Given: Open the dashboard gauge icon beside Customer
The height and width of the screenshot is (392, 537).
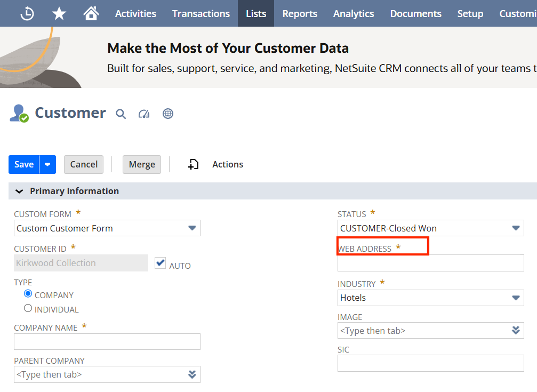Looking at the screenshot, I should [x=144, y=114].
